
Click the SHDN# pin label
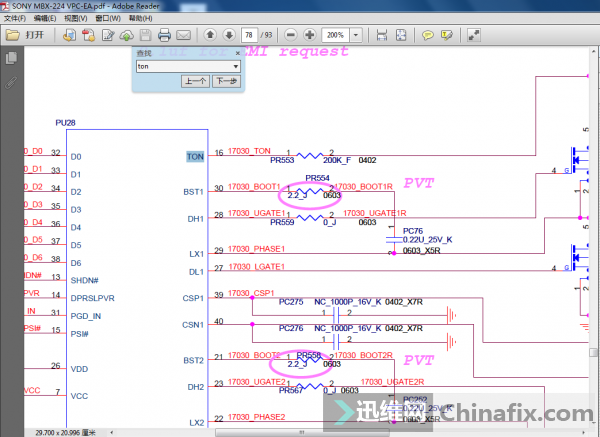(x=85, y=280)
